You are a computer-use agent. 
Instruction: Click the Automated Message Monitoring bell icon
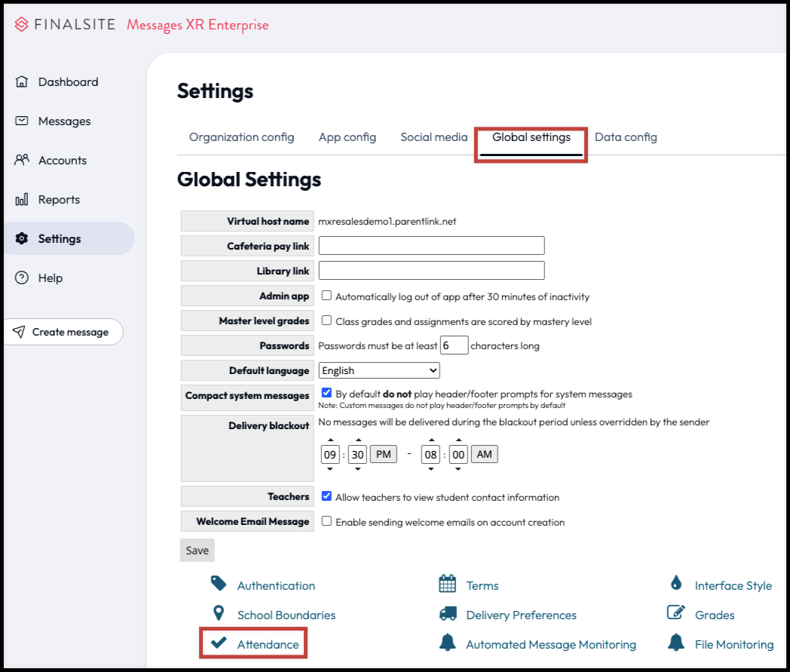(448, 643)
